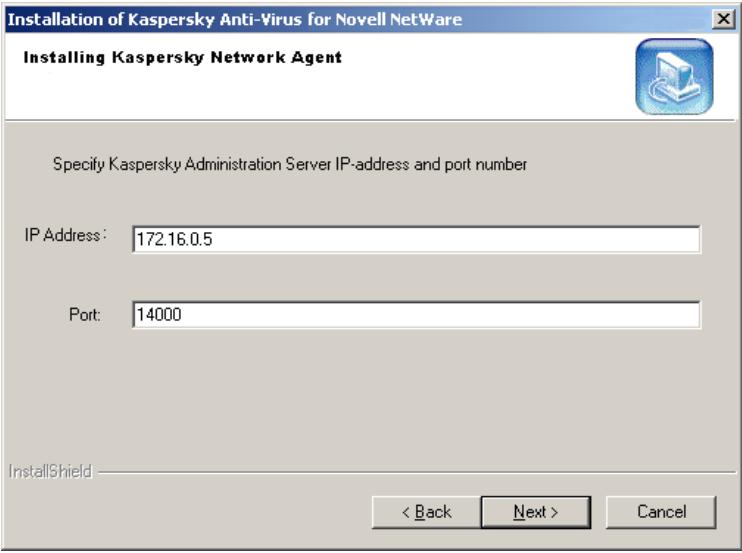Click the 'IP Address:' label
Viewport: 742px width, 553px height.
tap(66, 235)
